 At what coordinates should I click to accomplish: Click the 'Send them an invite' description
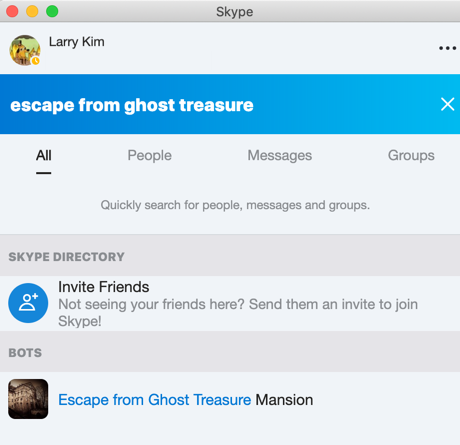(x=238, y=313)
